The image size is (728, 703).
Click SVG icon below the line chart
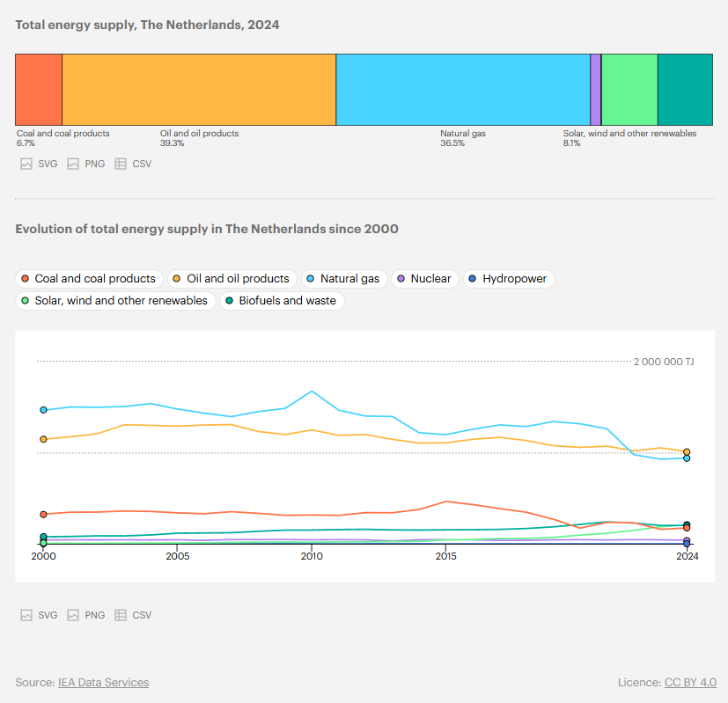[x=26, y=615]
